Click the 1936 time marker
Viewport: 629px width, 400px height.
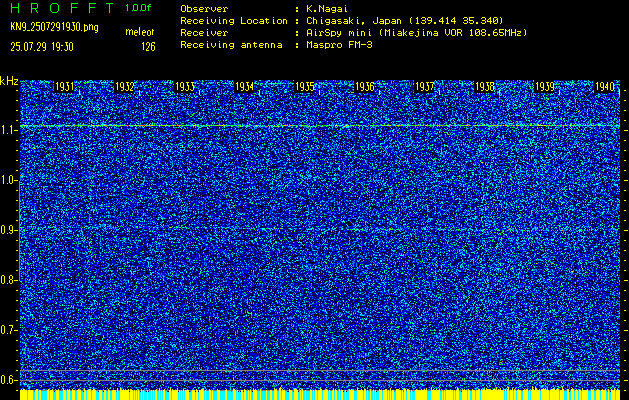point(365,87)
